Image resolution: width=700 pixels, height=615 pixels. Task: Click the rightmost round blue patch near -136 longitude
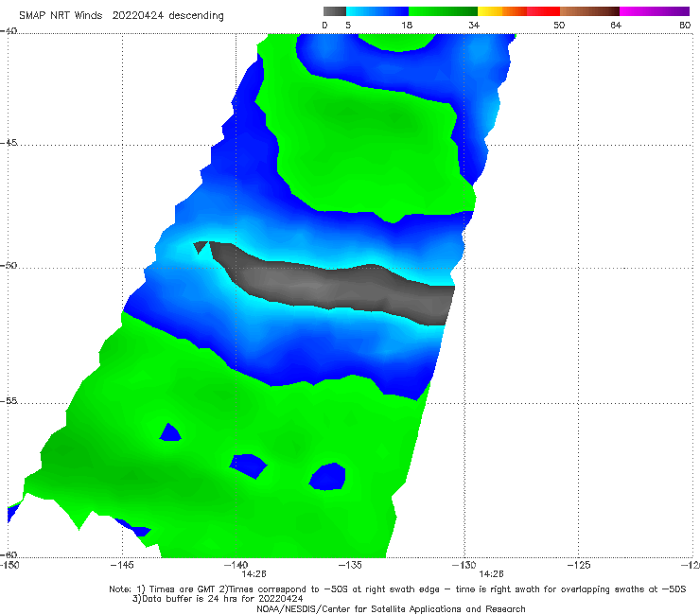coord(328,477)
